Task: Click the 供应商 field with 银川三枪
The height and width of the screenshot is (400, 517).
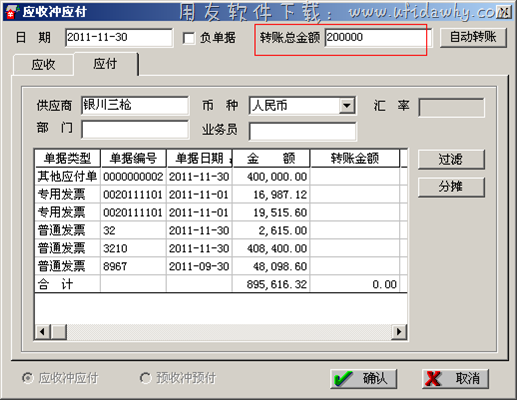Action: click(135, 106)
